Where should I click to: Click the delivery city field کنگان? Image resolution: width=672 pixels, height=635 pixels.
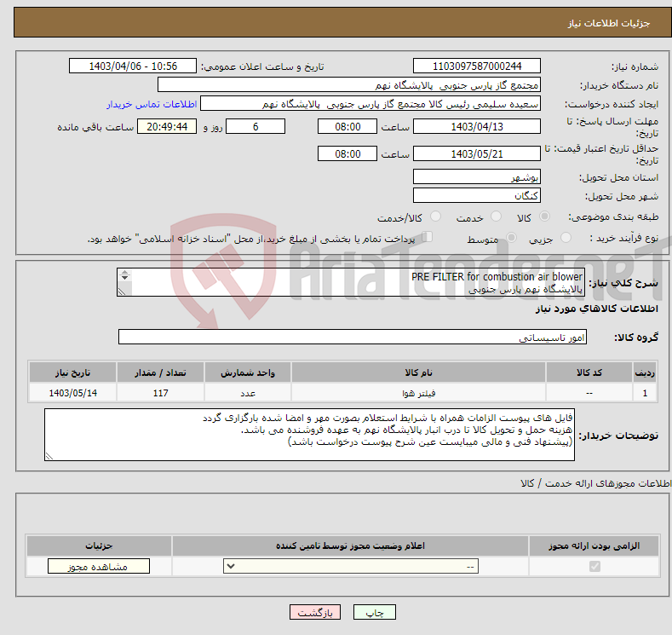(477, 195)
